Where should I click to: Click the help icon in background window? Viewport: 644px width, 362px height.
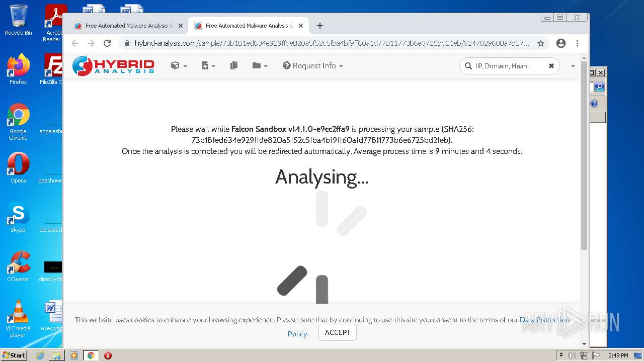point(594,104)
